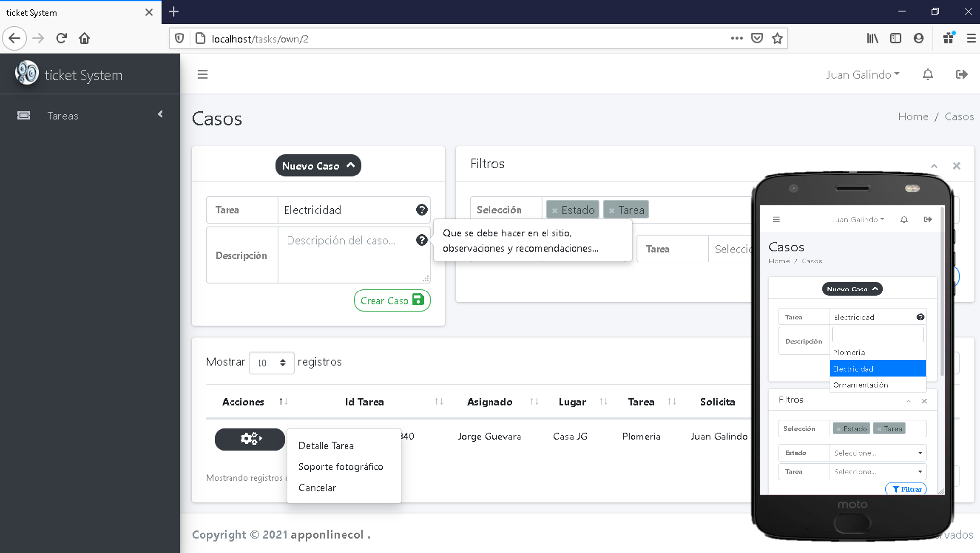The width and height of the screenshot is (980, 553).
Task: Click ticket System logo in sidebar
Action: tap(27, 73)
